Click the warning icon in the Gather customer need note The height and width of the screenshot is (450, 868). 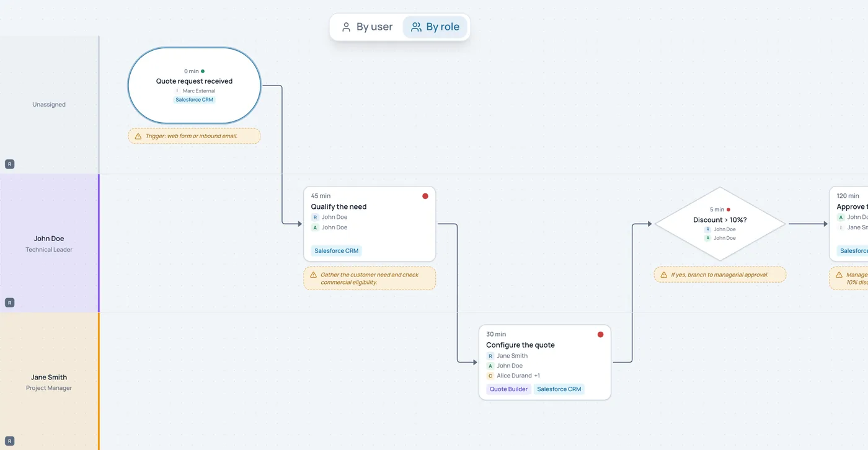pos(313,275)
